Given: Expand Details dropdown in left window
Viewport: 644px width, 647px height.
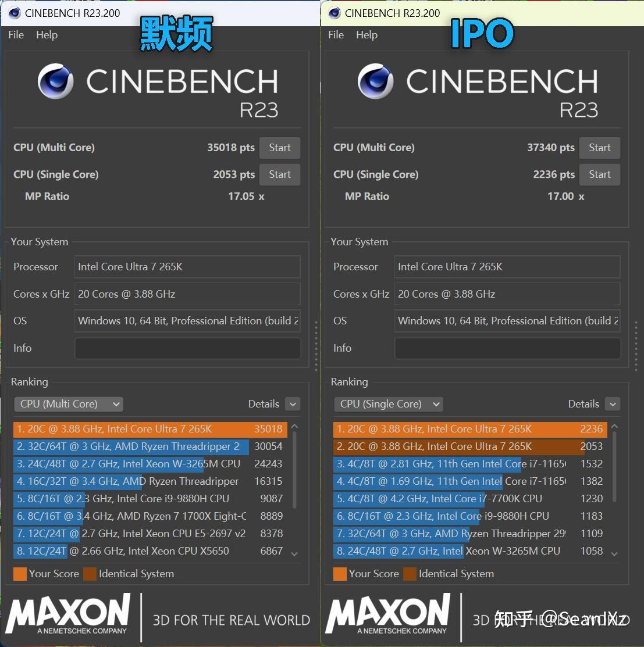Looking at the screenshot, I should tap(293, 404).
